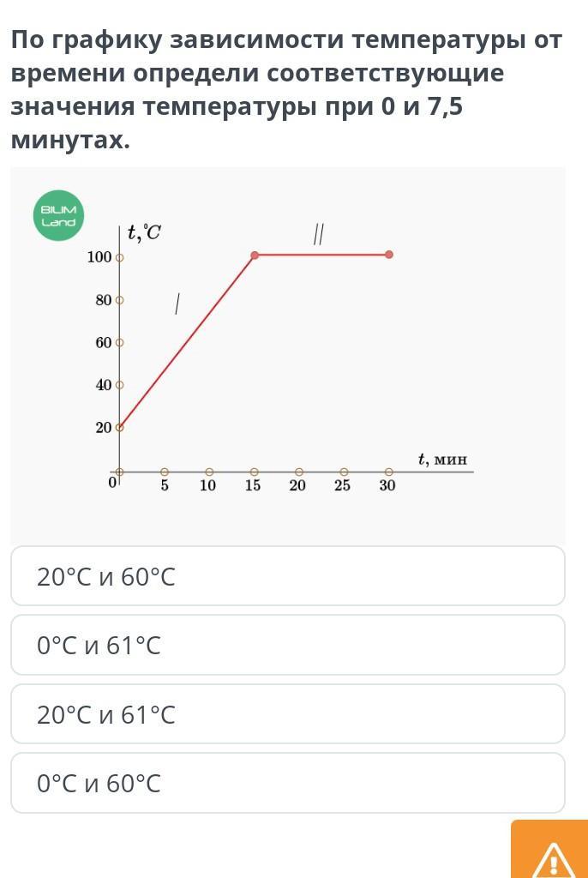Viewport: 588px width, 878px height.
Task: Click the 100 mark on the temperature axis
Action: [119, 257]
